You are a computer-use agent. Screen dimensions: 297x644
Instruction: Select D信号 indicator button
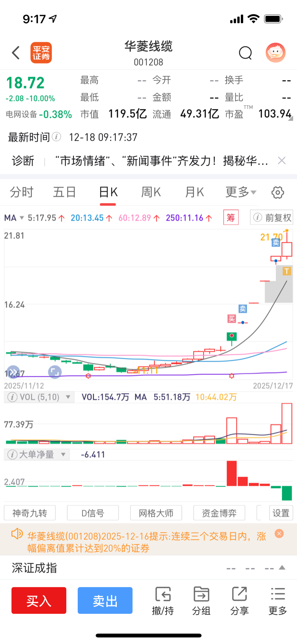(x=93, y=513)
